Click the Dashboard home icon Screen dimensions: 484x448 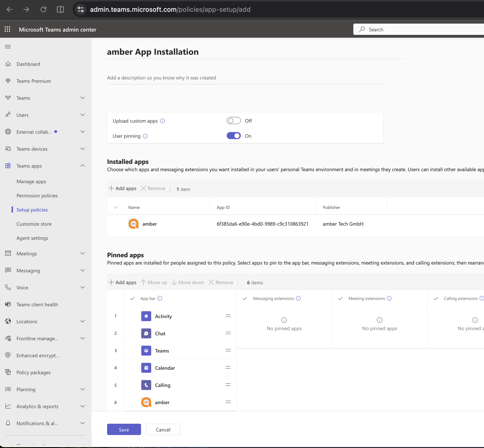[8, 64]
